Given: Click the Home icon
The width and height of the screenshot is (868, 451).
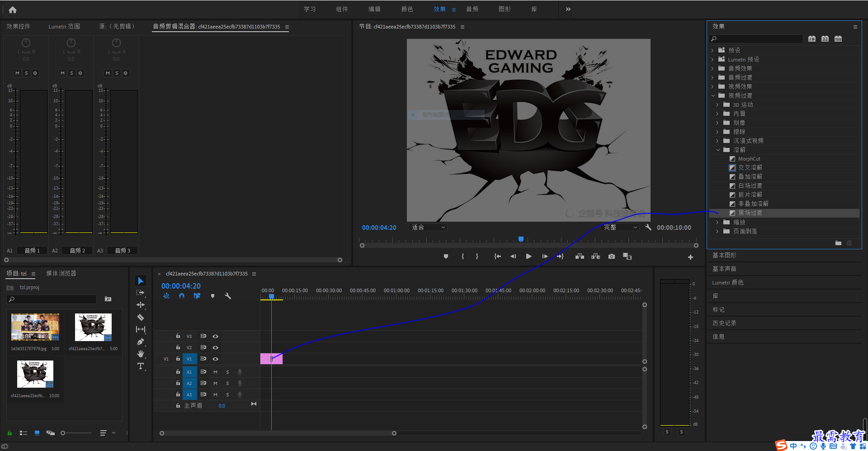Looking at the screenshot, I should pyautogui.click(x=13, y=9).
